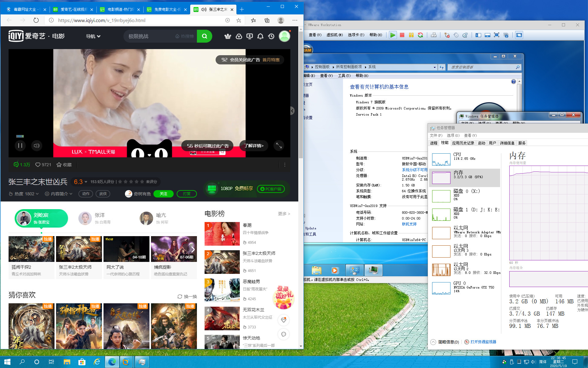This screenshot has width=588, height=368.
Task: Open VMware 选项卡(T) menu
Action: click(x=356, y=35)
